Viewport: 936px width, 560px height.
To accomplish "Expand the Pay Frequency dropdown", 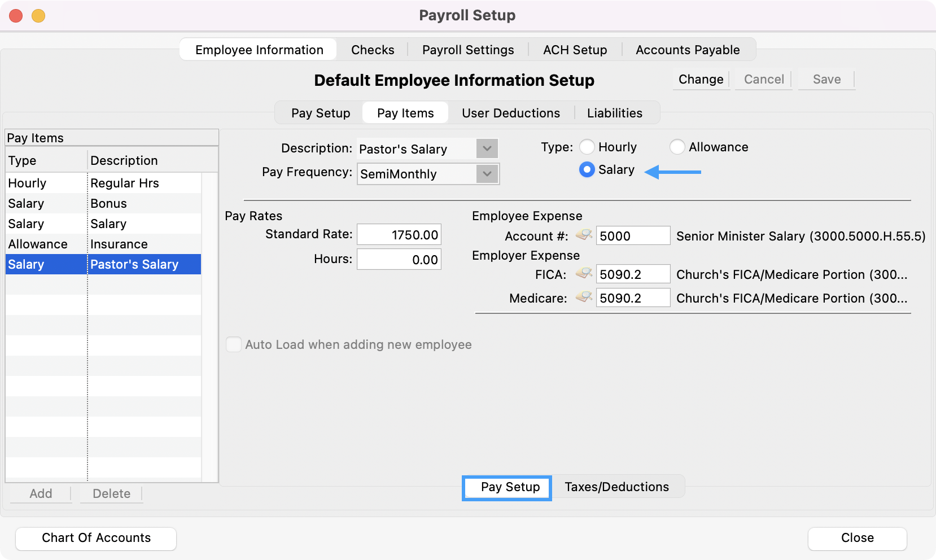I will (487, 174).
